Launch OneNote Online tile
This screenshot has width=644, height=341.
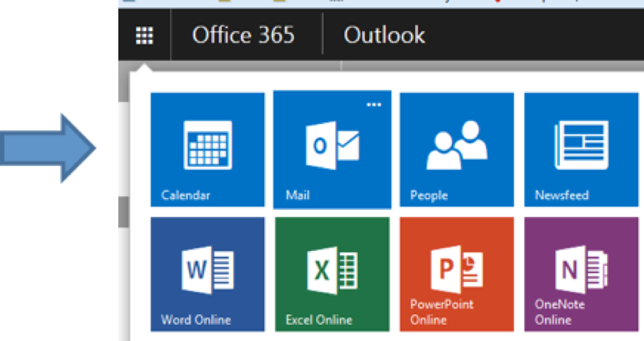[581, 274]
